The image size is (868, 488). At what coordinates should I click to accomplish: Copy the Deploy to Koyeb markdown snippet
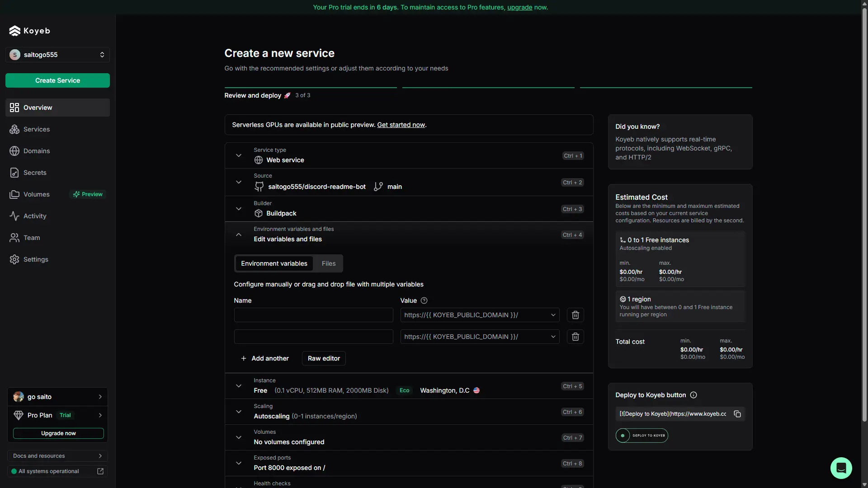(737, 414)
